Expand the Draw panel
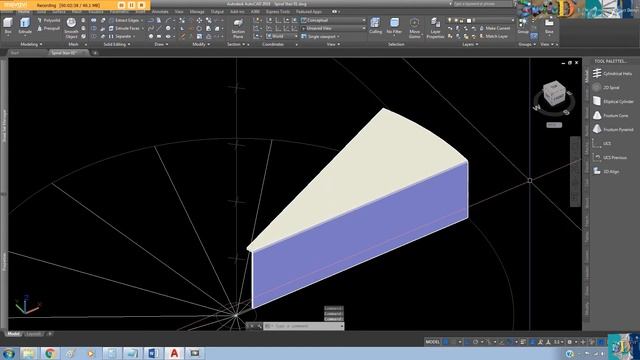 click(x=161, y=44)
